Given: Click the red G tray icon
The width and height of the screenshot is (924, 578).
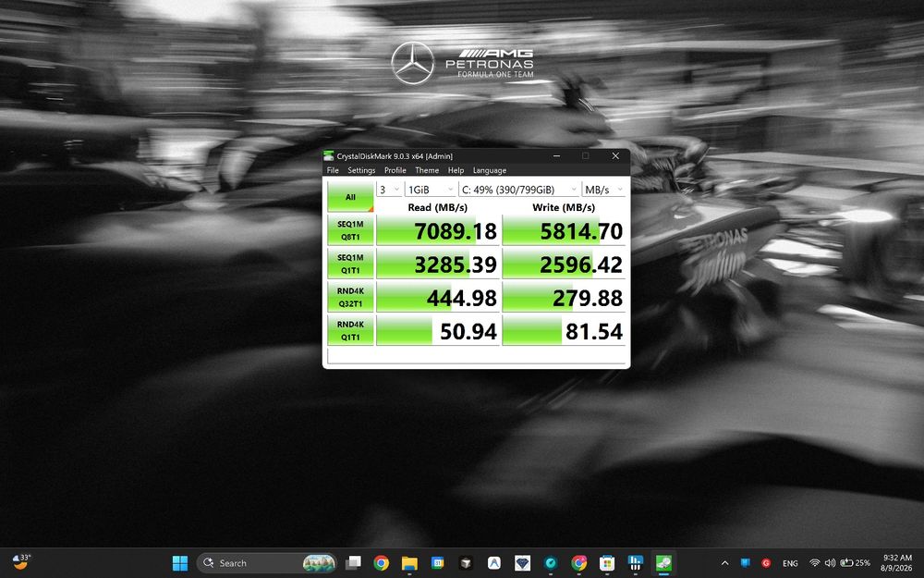Looking at the screenshot, I should click(766, 562).
